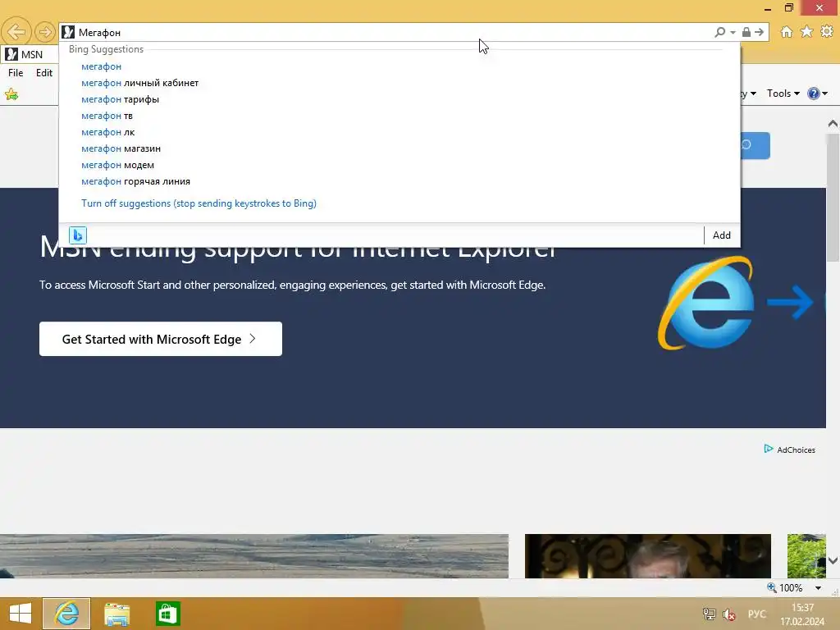The height and width of the screenshot is (630, 840).
Task: Click the muted volume tray icon
Action: (x=729, y=614)
